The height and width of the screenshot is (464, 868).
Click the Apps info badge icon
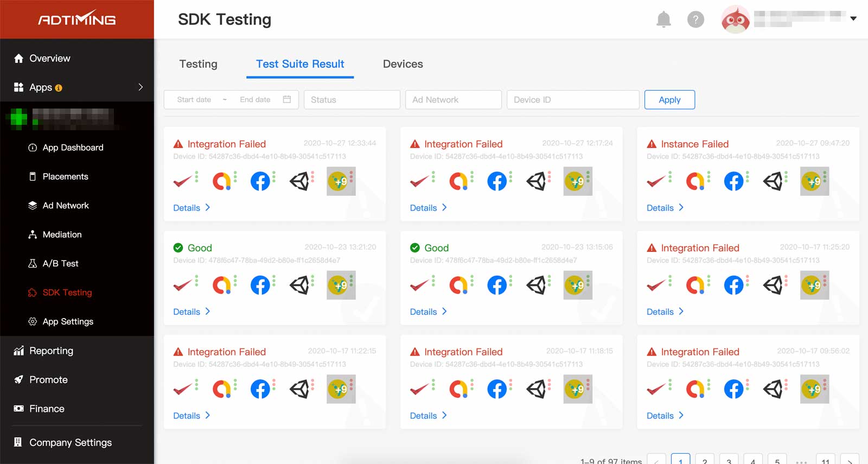tap(59, 88)
